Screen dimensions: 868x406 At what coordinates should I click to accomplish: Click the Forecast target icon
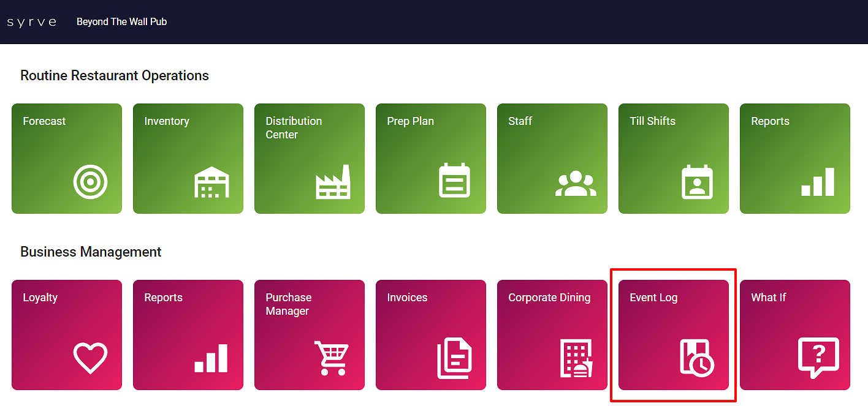pyautogui.click(x=90, y=182)
